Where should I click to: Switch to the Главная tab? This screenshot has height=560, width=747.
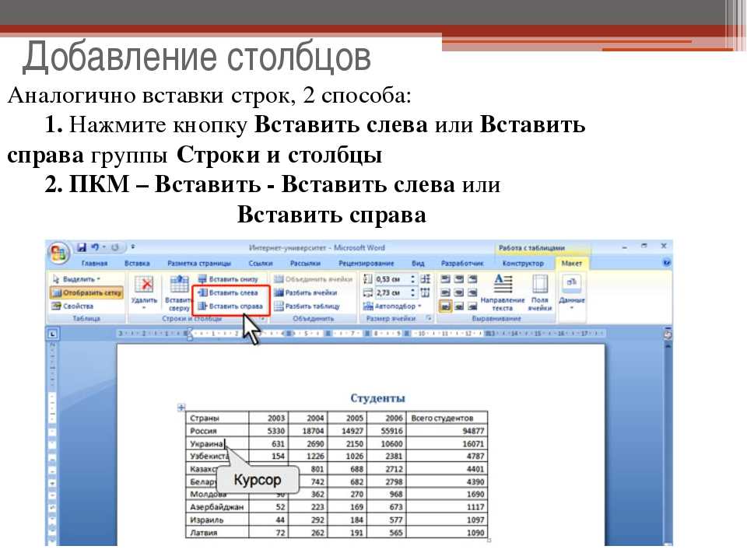pyautogui.click(x=94, y=263)
